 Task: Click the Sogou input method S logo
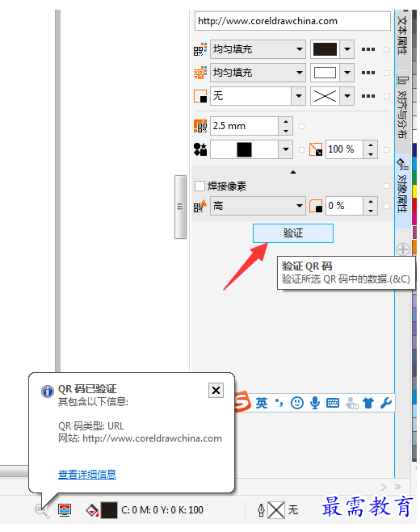pyautogui.click(x=243, y=402)
